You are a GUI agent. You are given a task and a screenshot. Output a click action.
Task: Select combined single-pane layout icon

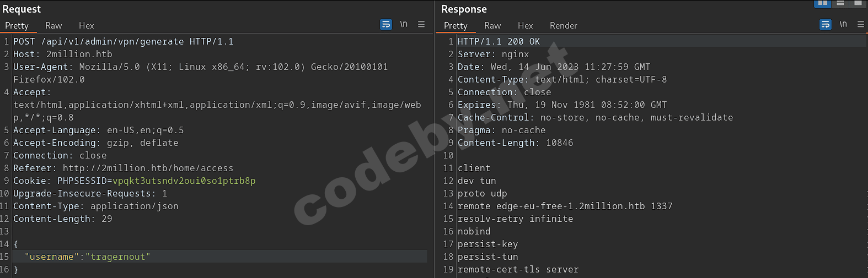click(x=858, y=3)
